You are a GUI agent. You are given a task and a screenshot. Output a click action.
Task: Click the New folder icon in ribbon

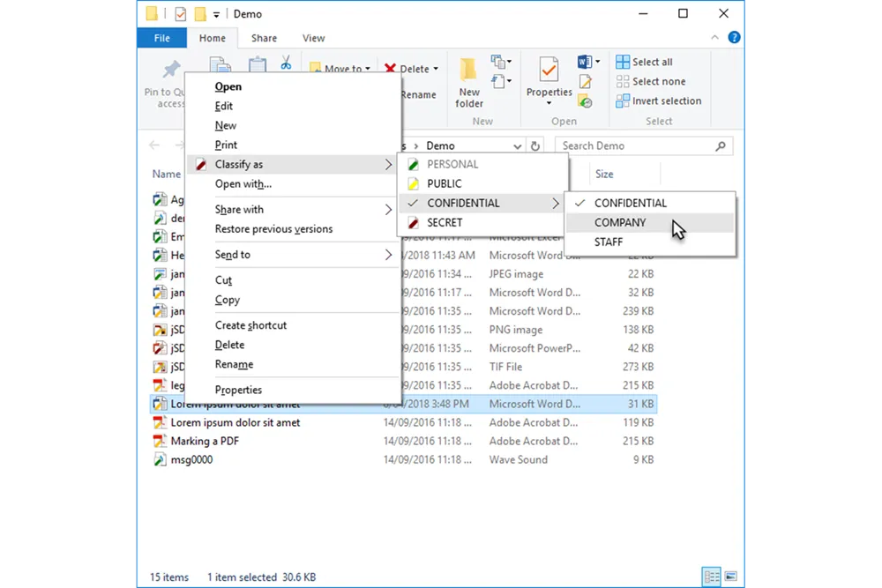[469, 71]
